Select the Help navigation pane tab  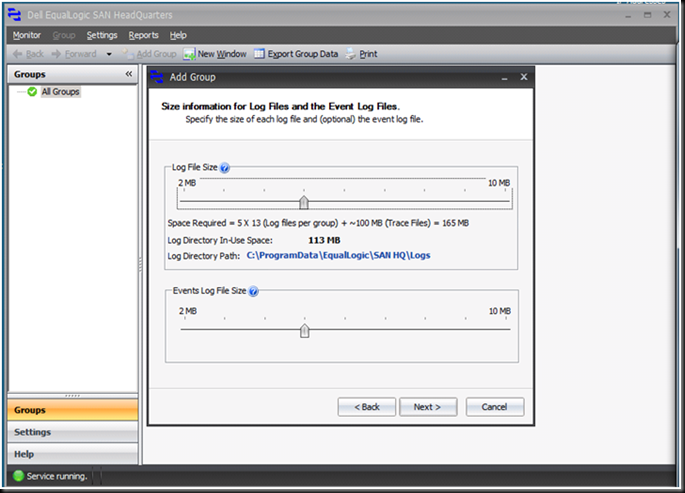pyautogui.click(x=73, y=454)
